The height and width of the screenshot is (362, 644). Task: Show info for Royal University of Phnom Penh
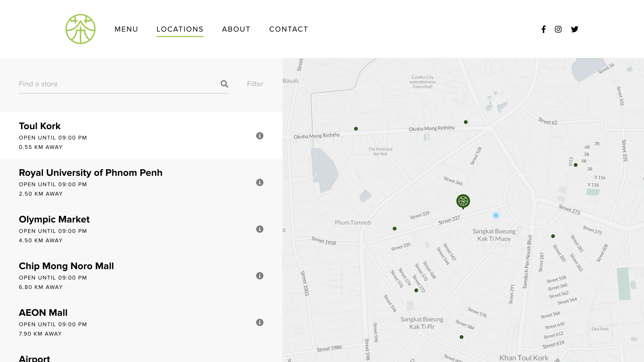pos(260,182)
